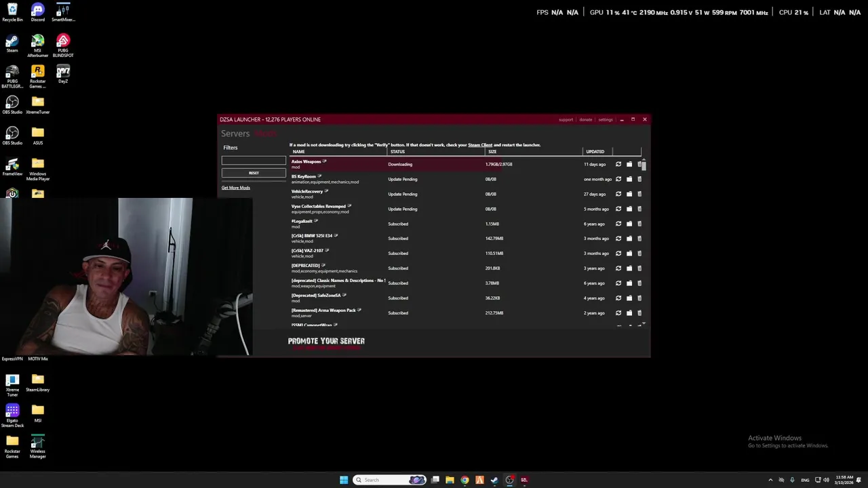Click the taskbar Search box

click(x=390, y=480)
